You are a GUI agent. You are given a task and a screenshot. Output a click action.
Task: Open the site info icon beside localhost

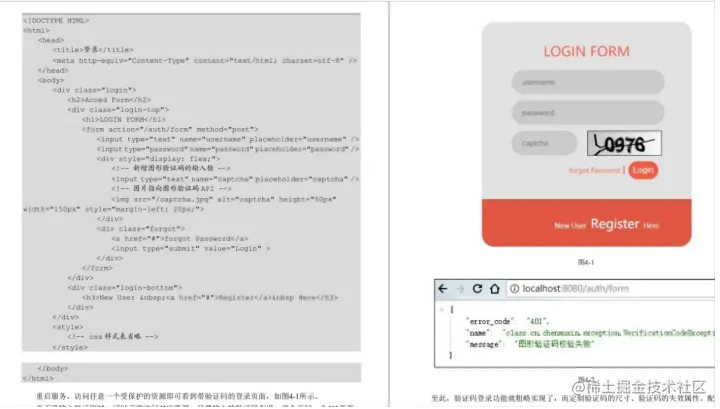[x=514, y=289]
